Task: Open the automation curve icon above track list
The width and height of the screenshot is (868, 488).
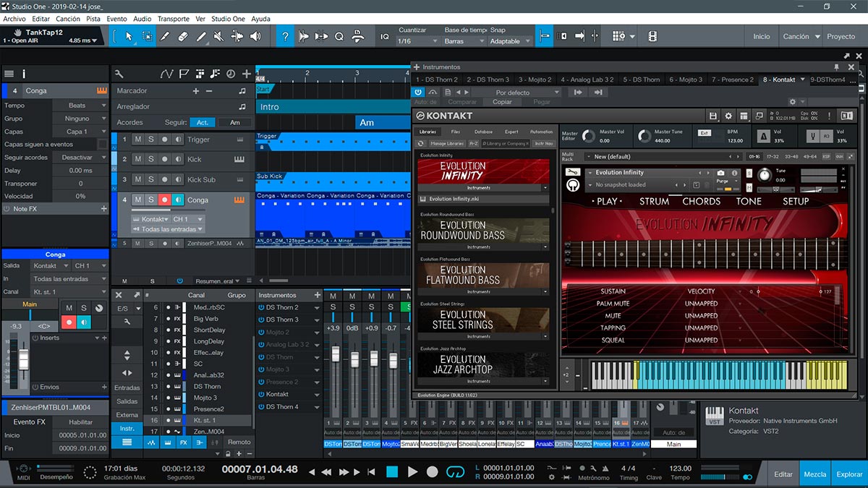Action: pyautogui.click(x=167, y=74)
